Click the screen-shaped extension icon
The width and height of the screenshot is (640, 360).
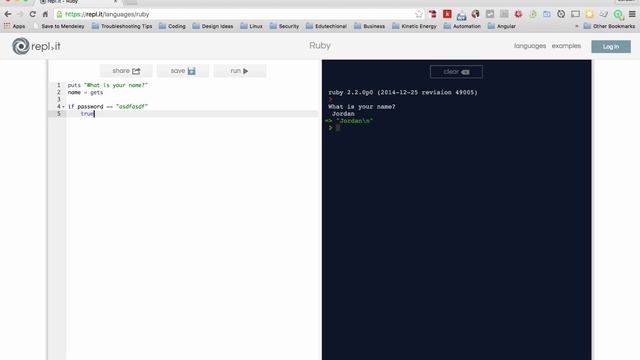point(576,14)
